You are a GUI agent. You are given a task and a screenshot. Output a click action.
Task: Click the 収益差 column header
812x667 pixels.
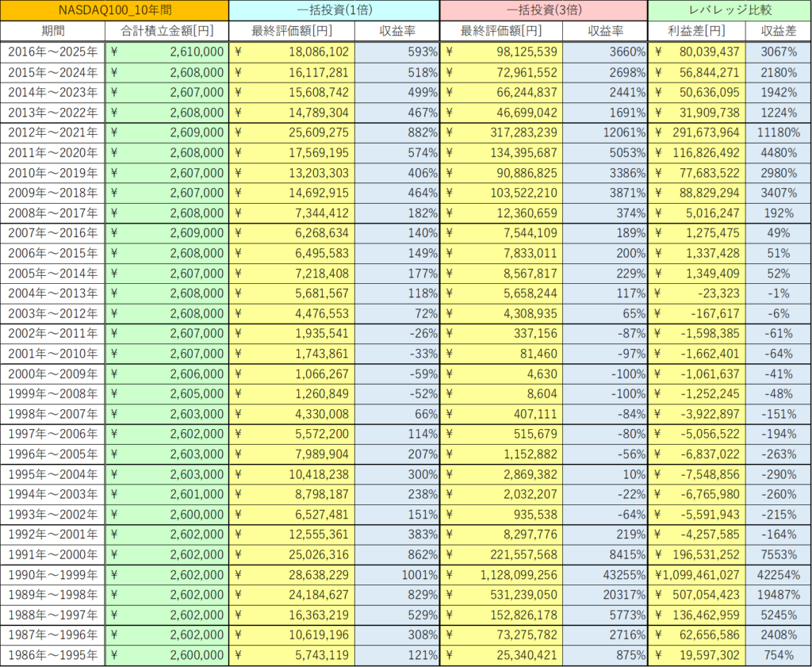(778, 32)
